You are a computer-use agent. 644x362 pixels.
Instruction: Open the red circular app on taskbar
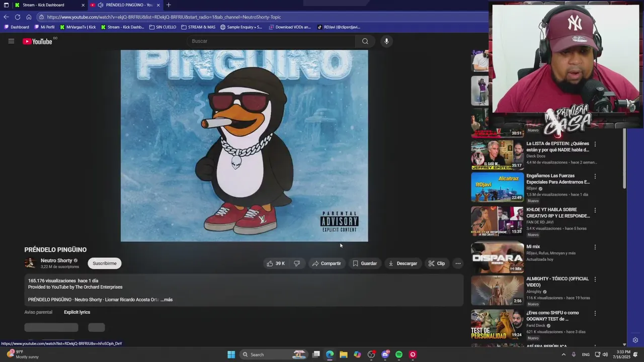pos(413,354)
